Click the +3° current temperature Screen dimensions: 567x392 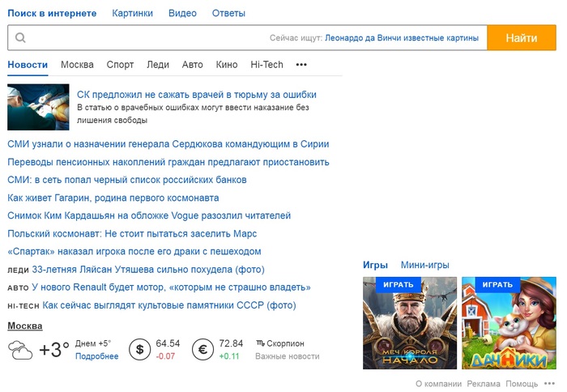pyautogui.click(x=54, y=350)
